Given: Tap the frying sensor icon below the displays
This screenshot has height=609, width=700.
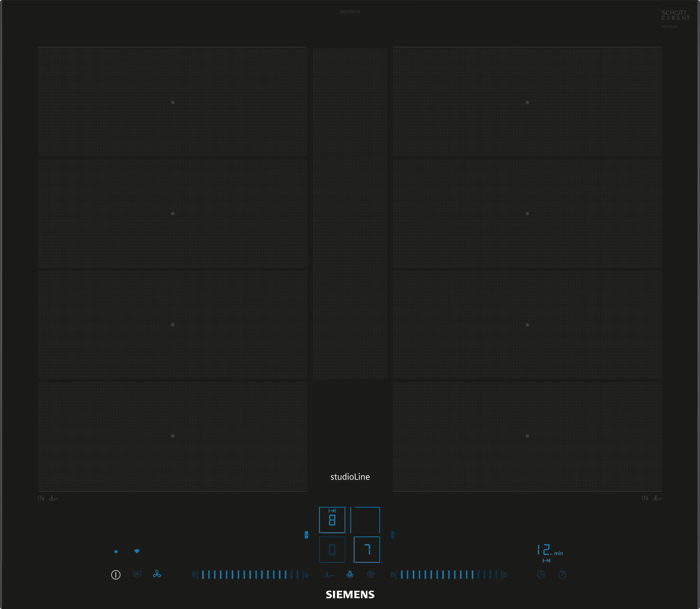Looking at the screenshot, I should pyautogui.click(x=329, y=575).
